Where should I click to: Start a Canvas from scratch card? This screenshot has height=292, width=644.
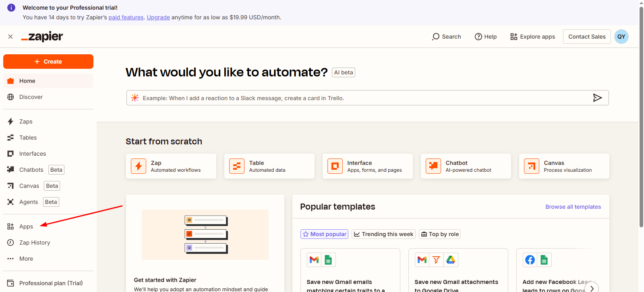tap(564, 166)
